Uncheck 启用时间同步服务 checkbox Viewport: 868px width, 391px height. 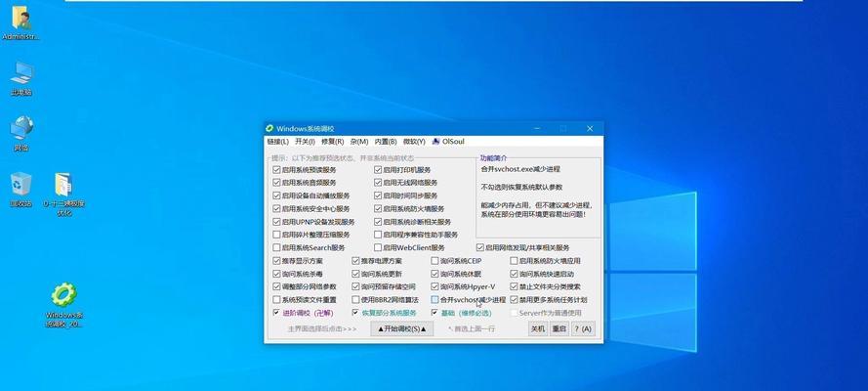(x=378, y=195)
